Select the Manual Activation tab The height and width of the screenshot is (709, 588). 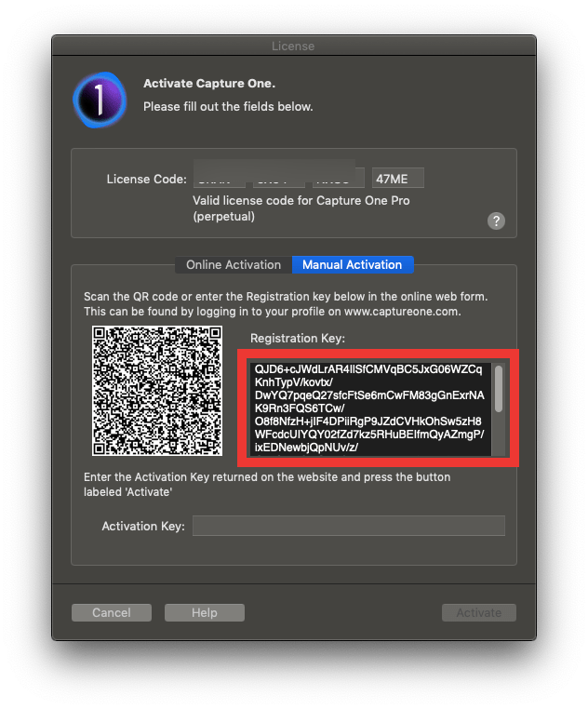click(x=353, y=264)
